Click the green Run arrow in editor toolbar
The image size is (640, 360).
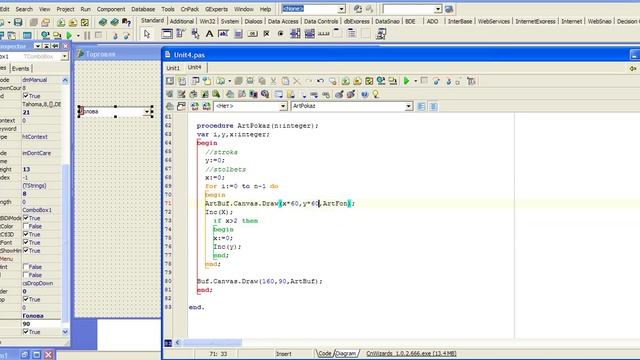pyautogui.click(x=407, y=81)
